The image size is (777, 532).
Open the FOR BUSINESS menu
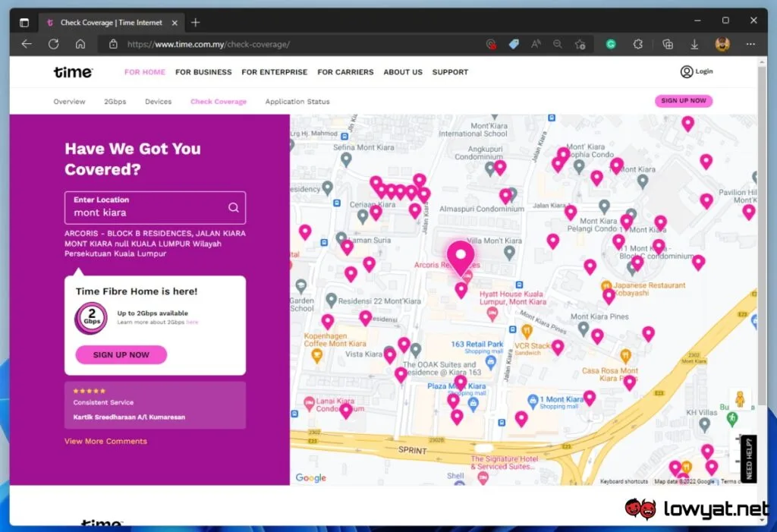[203, 72]
